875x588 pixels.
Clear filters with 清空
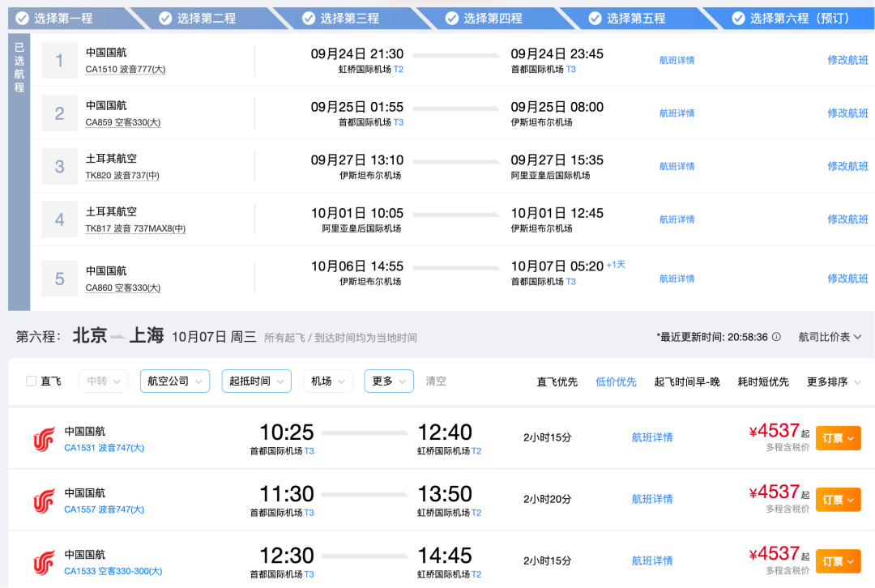click(x=436, y=381)
